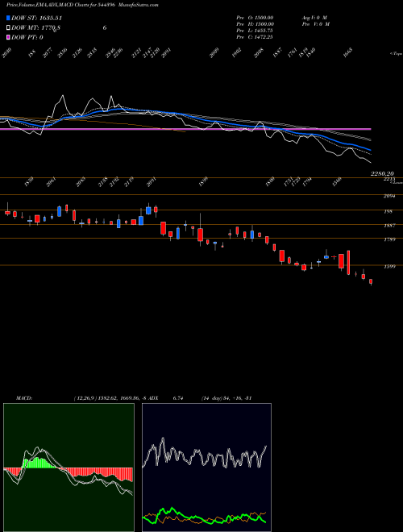Select the chart title text at top
This screenshot has height=532, width=403.
[x=82, y=5]
